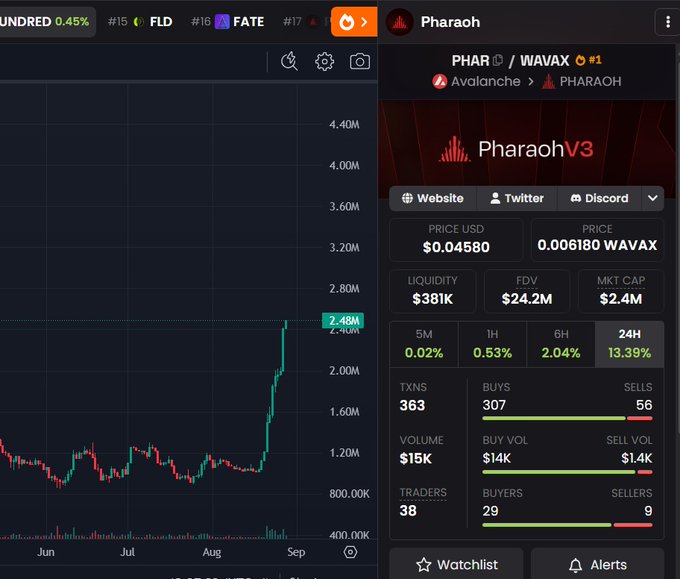Click the buyers versus sellers ratio bar
This screenshot has width=680, height=579.
(x=567, y=525)
